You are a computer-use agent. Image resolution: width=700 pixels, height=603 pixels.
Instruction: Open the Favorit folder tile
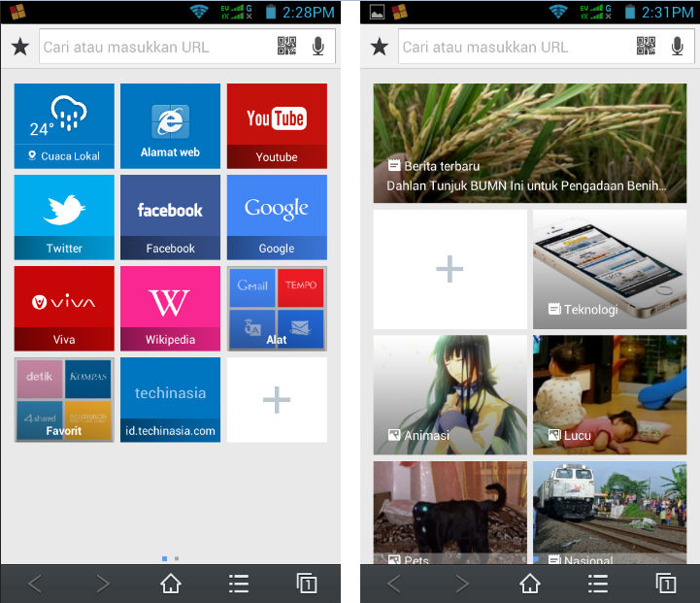pos(64,399)
